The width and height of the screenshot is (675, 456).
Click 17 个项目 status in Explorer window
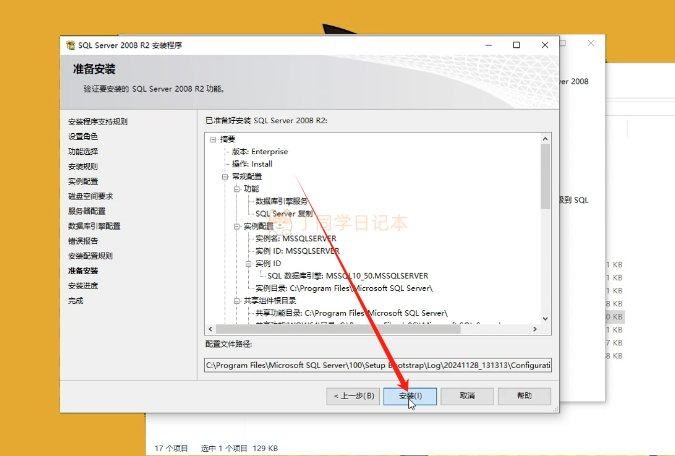point(171,448)
